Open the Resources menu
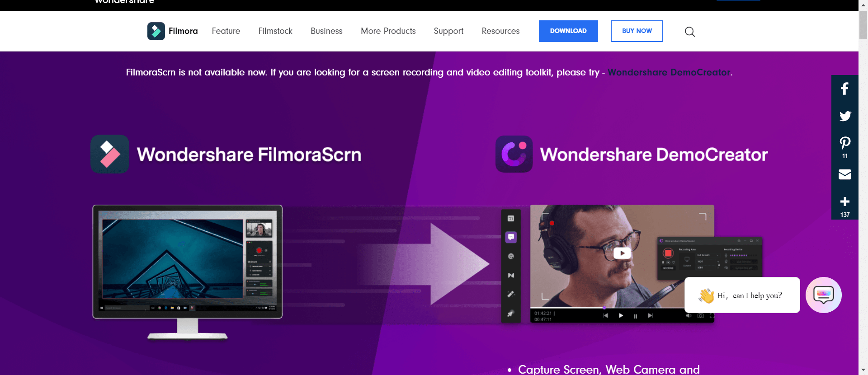Screen dimensions: 868x375 500,31
